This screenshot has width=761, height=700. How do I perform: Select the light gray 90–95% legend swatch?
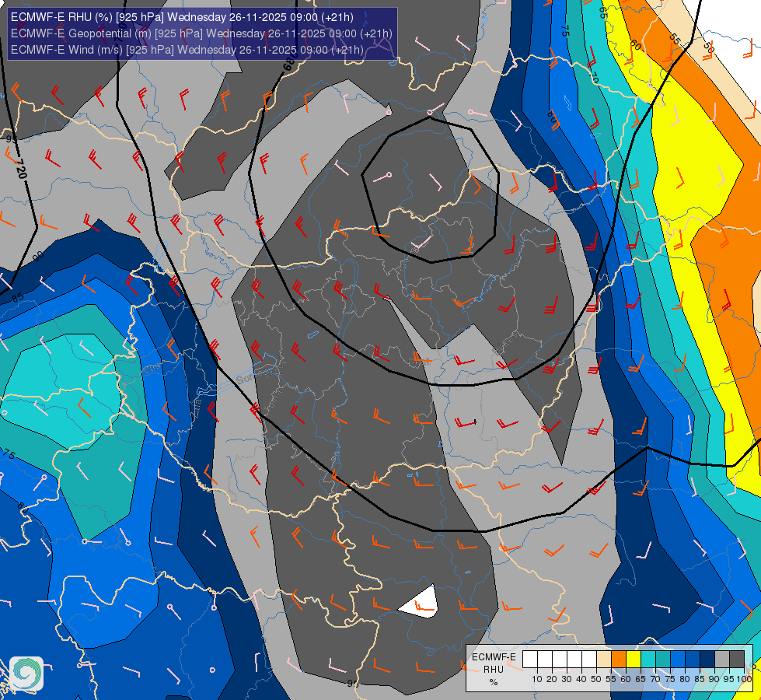coord(722,660)
